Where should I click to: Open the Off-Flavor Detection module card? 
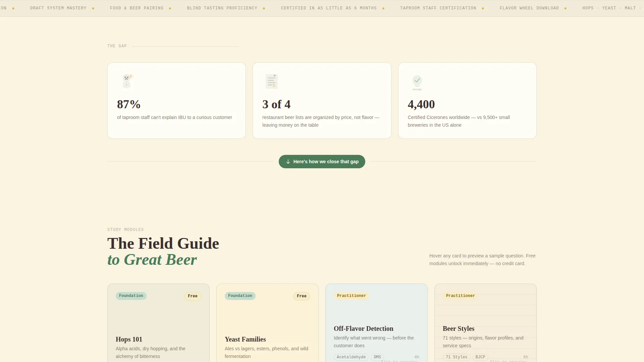pyautogui.click(x=376, y=323)
